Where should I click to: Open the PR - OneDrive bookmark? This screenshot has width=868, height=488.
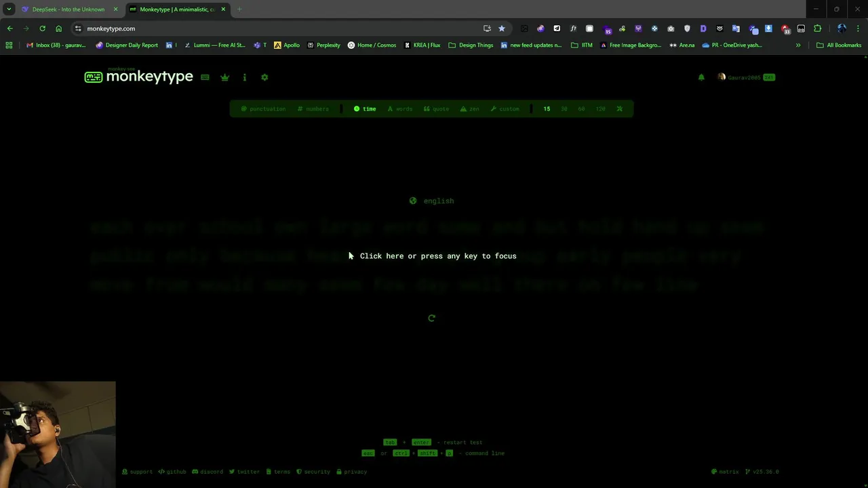(x=732, y=45)
